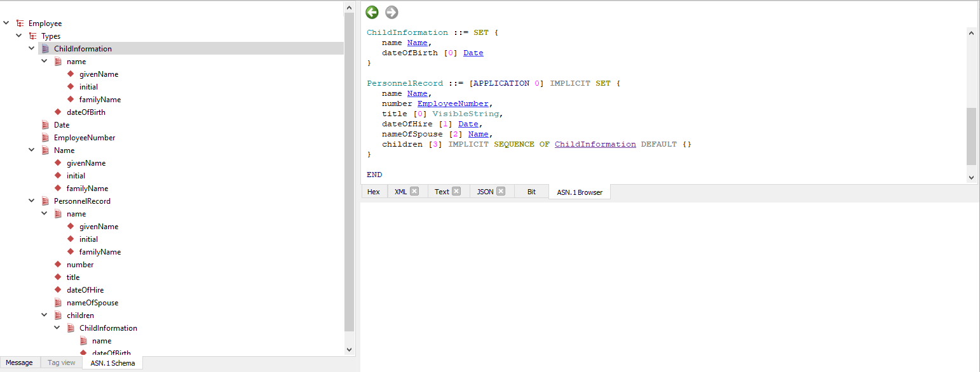Click the Types folder icon

[x=32, y=36]
